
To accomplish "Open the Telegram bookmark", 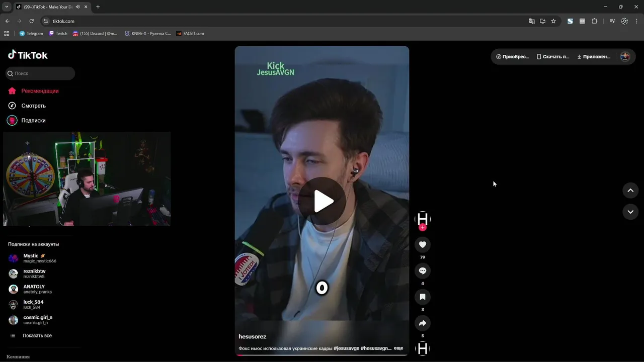I will (x=31, y=34).
